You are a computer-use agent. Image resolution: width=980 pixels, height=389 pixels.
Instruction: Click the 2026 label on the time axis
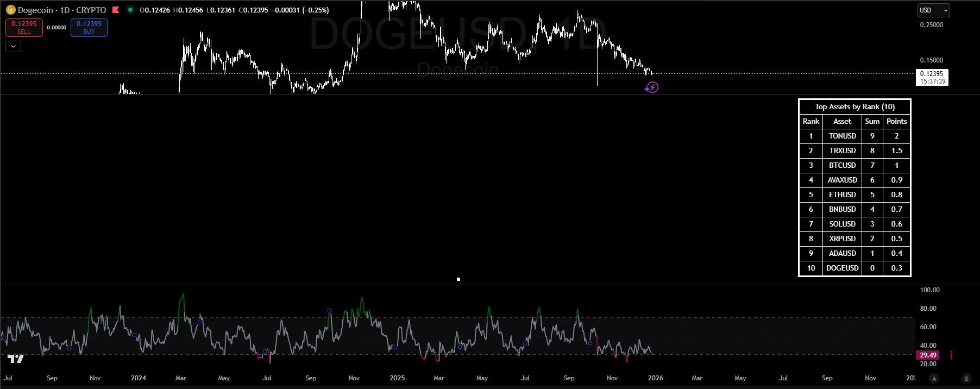click(x=656, y=378)
